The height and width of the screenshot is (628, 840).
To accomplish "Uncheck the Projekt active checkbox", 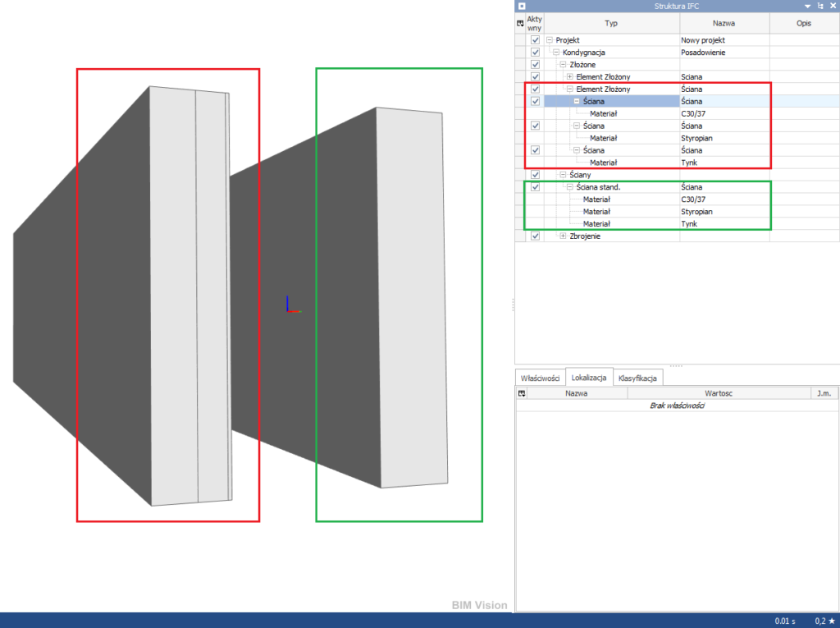I will click(535, 40).
